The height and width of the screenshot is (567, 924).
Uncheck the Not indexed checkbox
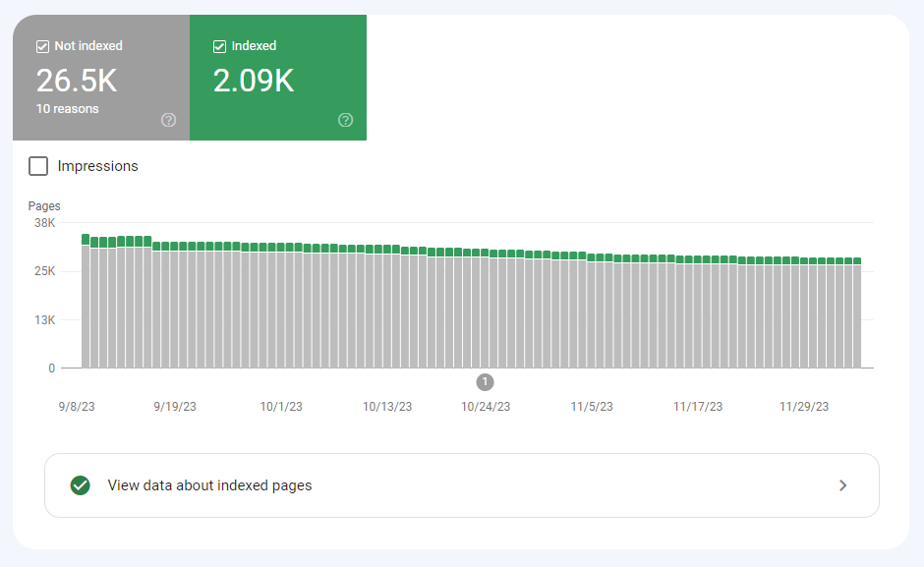tap(42, 46)
